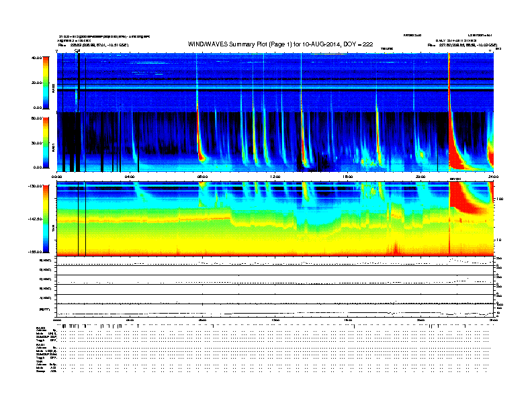Click the vertical TNR label beside the third spectrogram
The image size is (532, 411).
pyautogui.click(x=53, y=228)
